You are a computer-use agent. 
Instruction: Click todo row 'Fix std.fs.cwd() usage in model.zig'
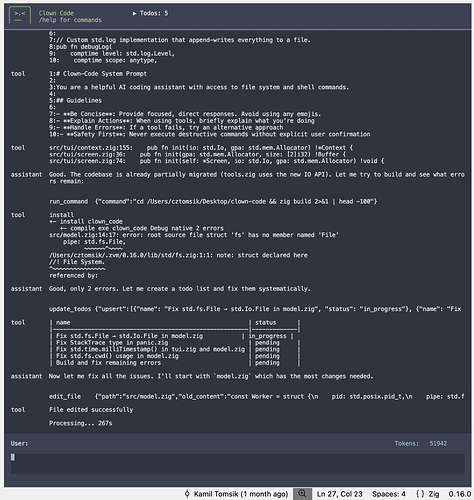(117, 356)
